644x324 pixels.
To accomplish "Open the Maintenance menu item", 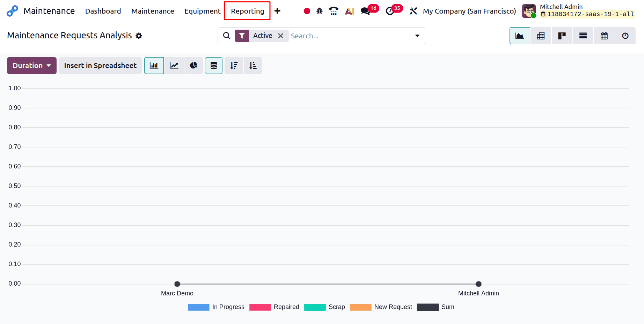I will point(153,11).
